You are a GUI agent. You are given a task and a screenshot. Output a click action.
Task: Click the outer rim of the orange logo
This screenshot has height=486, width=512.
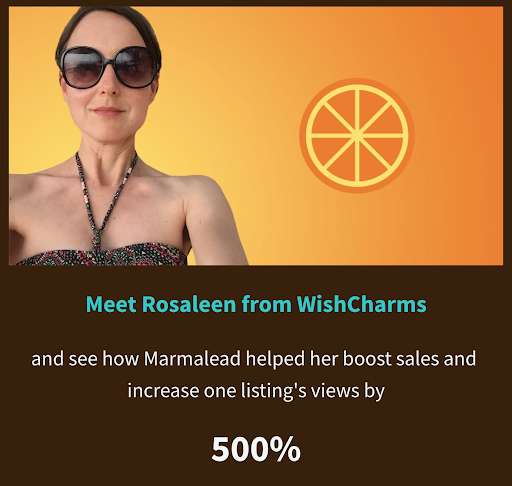357,81
